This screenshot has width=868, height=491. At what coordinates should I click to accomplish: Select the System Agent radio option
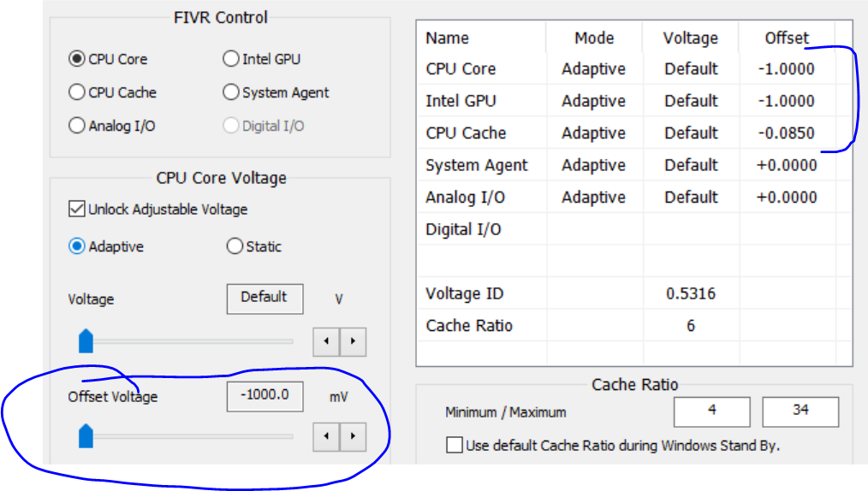(231, 92)
